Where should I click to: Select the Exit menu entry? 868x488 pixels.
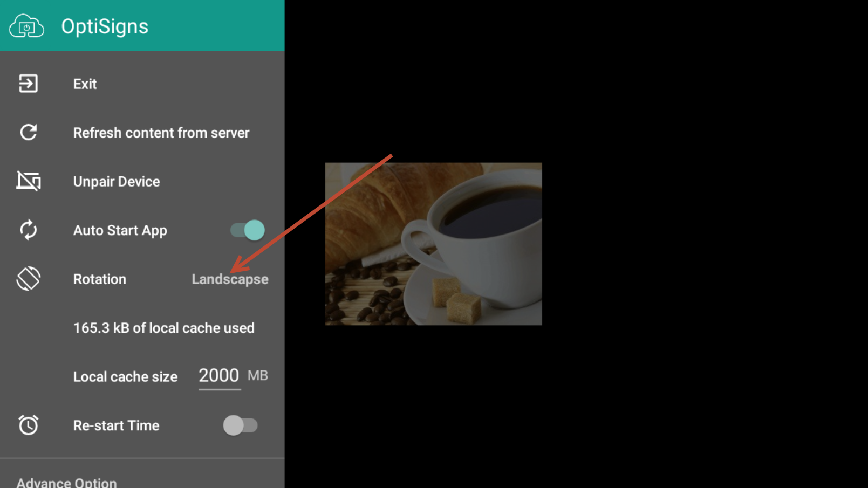point(142,84)
